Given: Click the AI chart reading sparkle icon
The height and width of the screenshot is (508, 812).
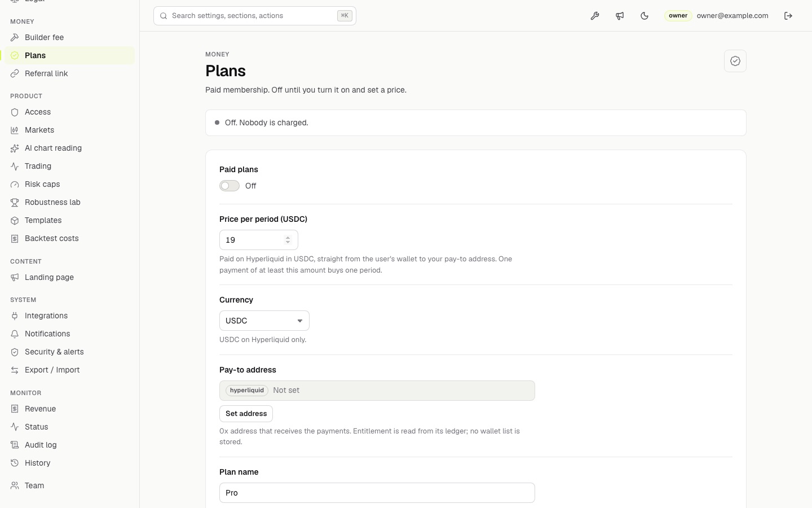Looking at the screenshot, I should click(15, 148).
